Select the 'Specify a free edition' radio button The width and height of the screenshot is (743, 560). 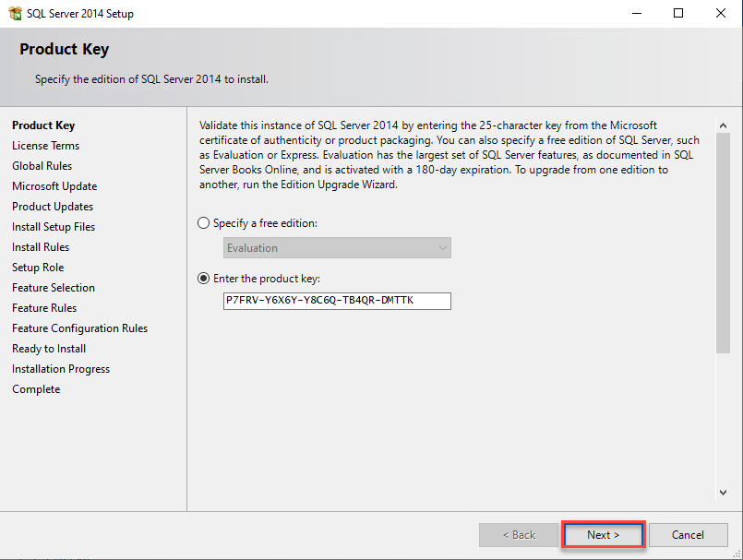(203, 222)
